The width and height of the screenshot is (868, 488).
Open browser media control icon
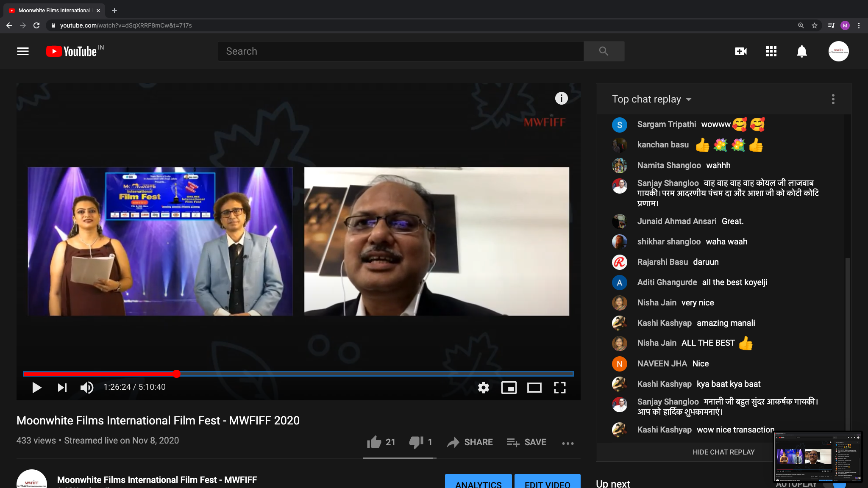pos(831,25)
